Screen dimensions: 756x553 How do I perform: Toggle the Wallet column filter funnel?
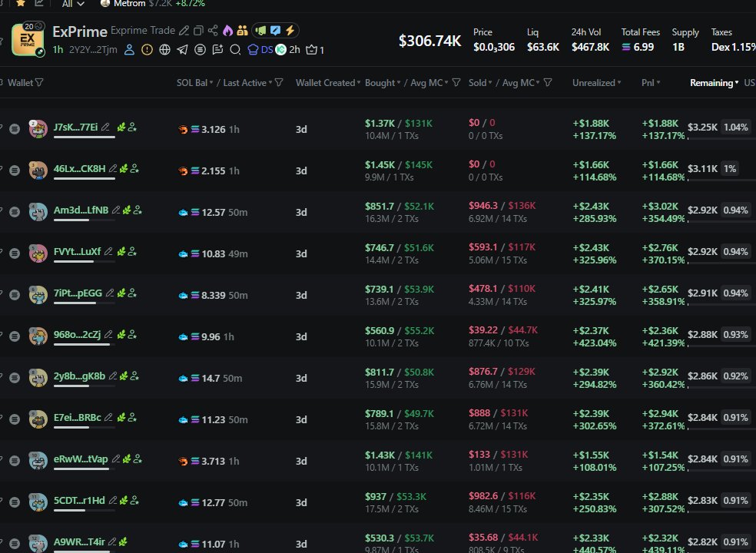(x=39, y=83)
